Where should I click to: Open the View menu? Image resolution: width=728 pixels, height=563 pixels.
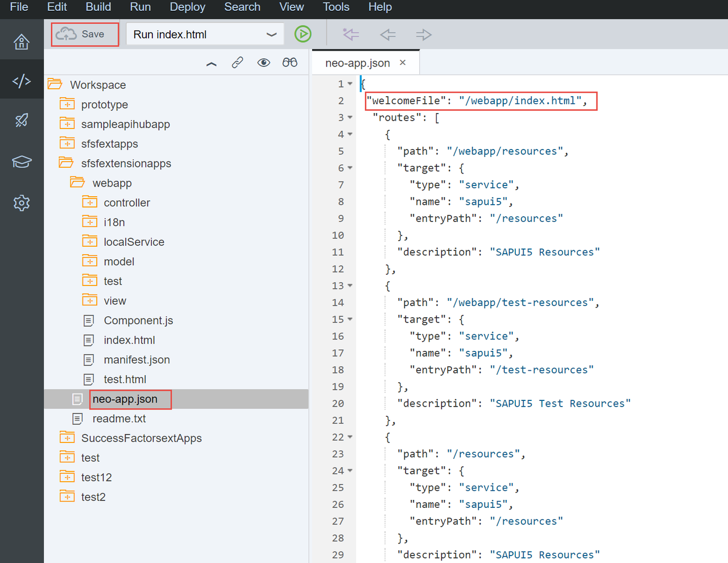point(292,7)
